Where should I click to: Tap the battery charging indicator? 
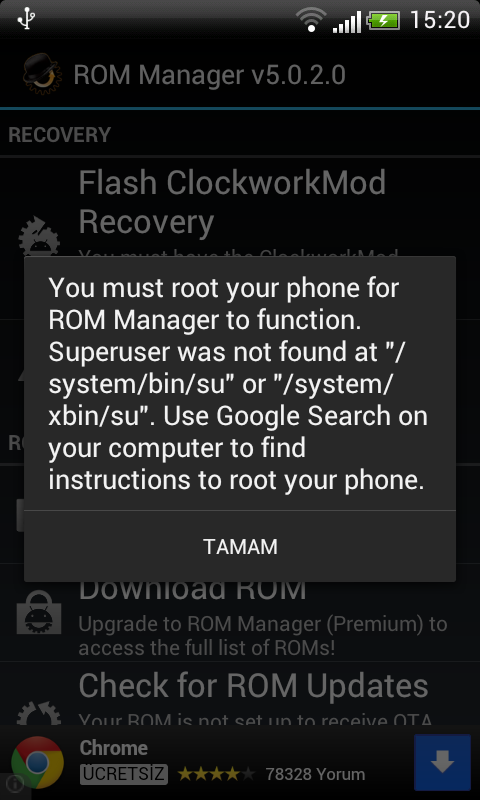(384, 20)
